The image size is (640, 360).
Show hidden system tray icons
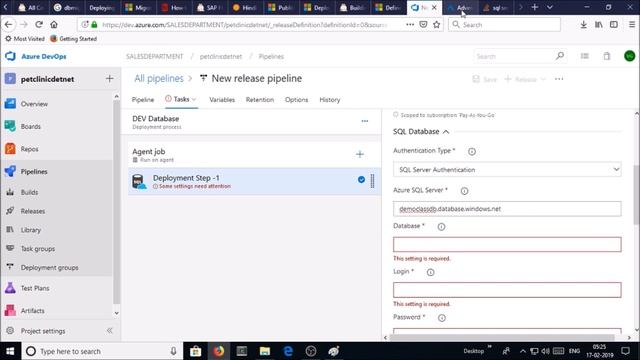[x=522, y=351]
